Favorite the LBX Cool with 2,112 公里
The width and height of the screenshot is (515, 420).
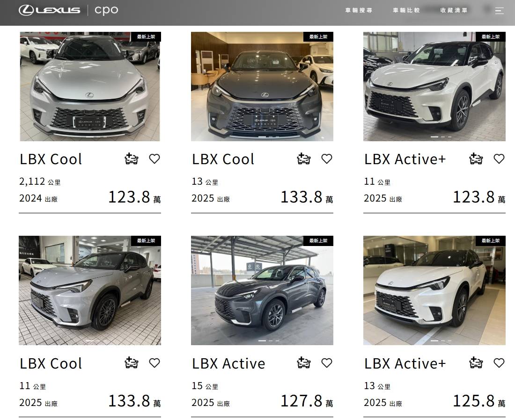pos(154,159)
